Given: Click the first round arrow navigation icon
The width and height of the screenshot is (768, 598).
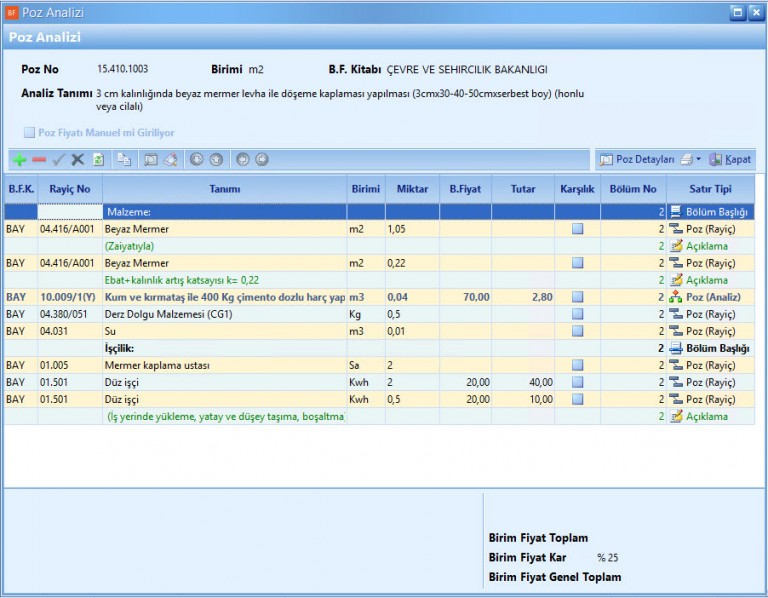Looking at the screenshot, I should 196,160.
